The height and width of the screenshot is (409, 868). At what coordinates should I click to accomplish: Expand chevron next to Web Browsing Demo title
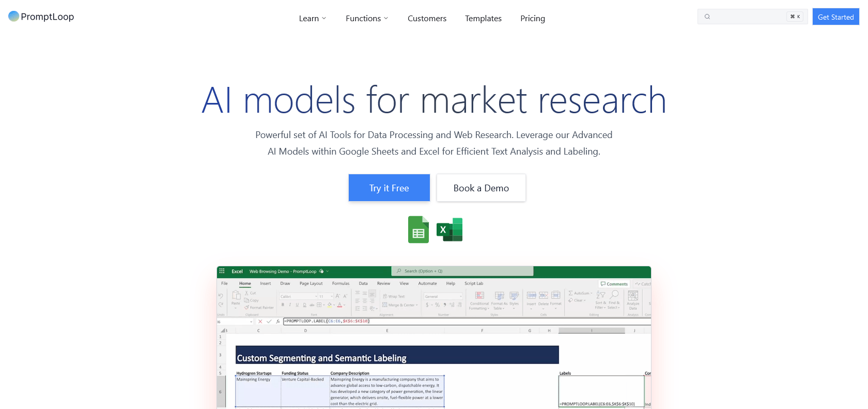327,271
